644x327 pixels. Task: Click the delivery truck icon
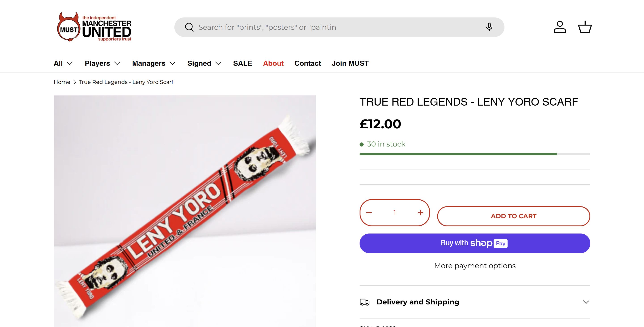tap(364, 302)
